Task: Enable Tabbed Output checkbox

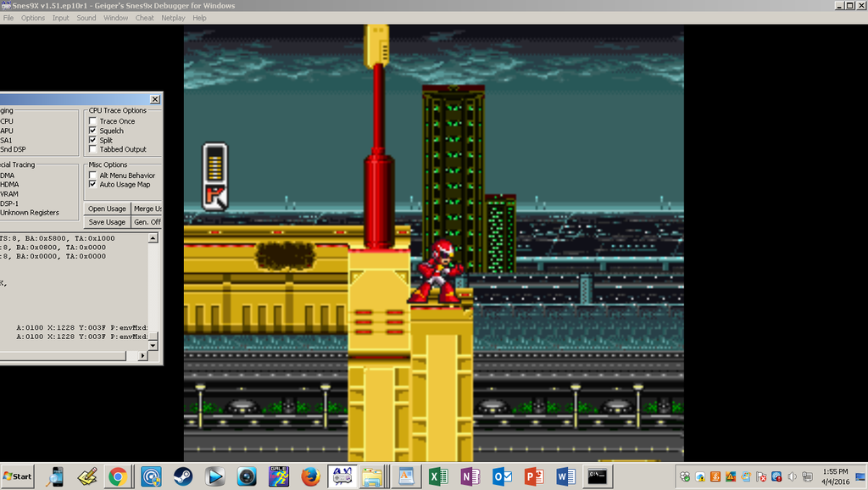Action: (93, 149)
